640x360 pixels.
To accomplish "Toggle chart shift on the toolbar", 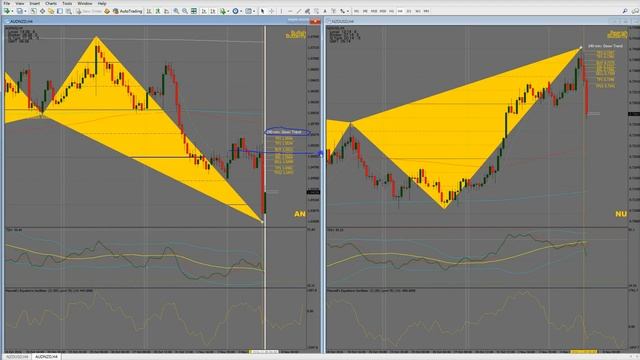I will pos(213,11).
